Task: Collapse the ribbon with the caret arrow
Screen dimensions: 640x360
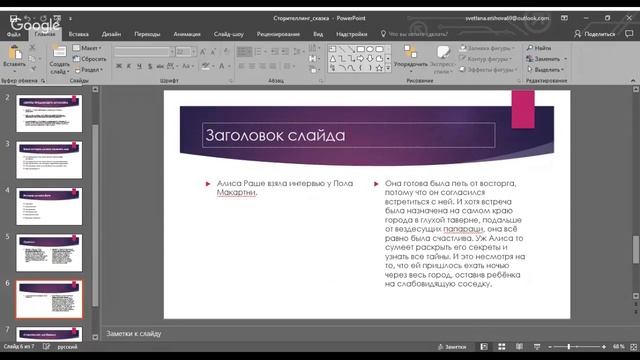Action: pyautogui.click(x=633, y=80)
